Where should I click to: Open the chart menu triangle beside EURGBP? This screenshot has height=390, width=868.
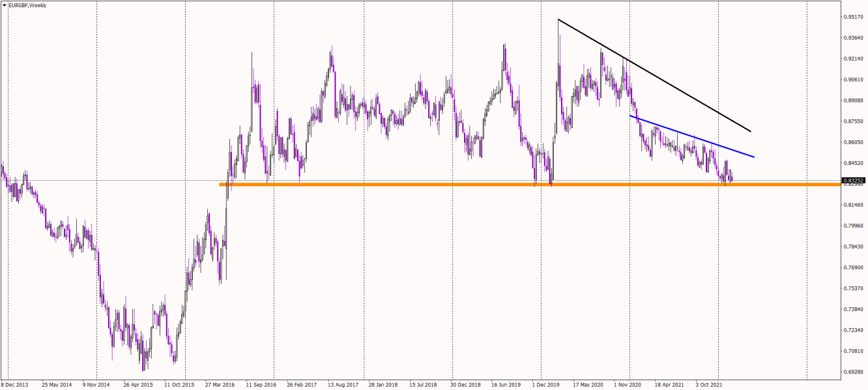tap(5, 5)
